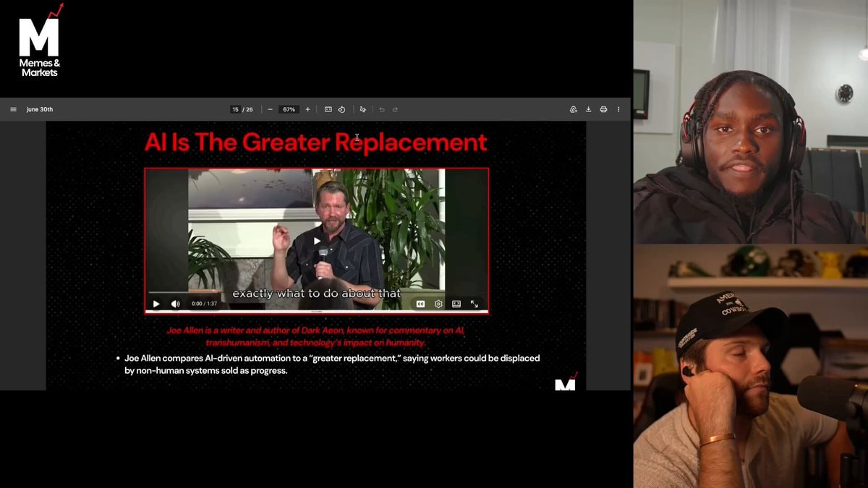
Task: Toggle theater mode on the video
Action: (456, 304)
